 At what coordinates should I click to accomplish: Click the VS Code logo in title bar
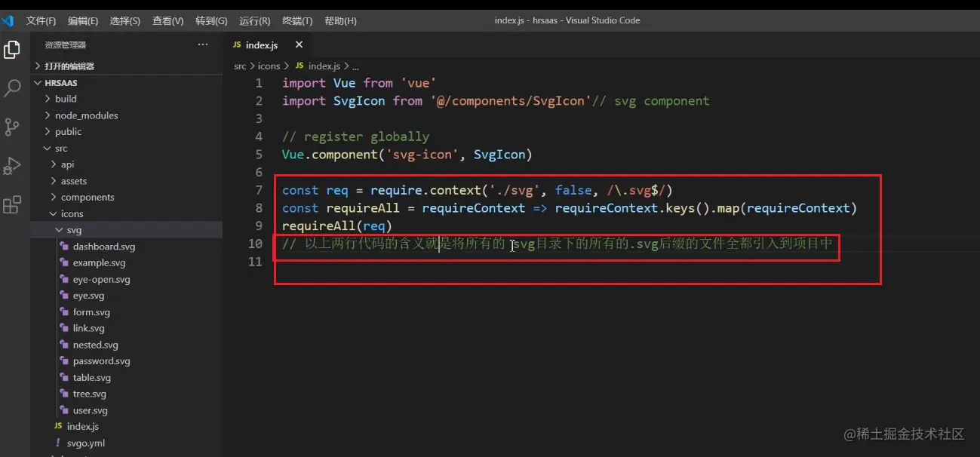8,20
